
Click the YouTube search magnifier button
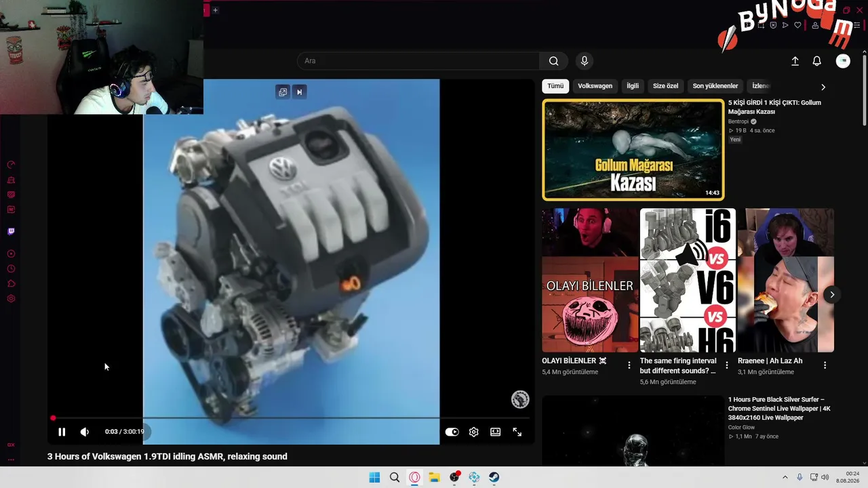click(554, 61)
